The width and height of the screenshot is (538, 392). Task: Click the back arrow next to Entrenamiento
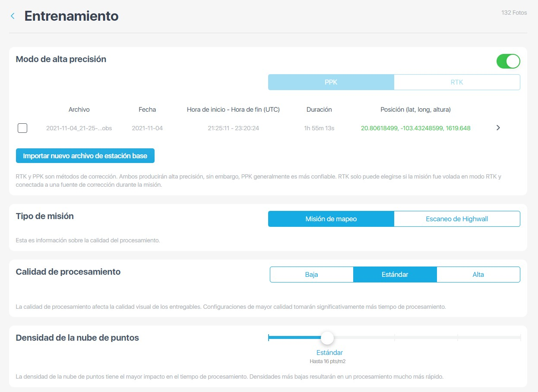click(13, 16)
